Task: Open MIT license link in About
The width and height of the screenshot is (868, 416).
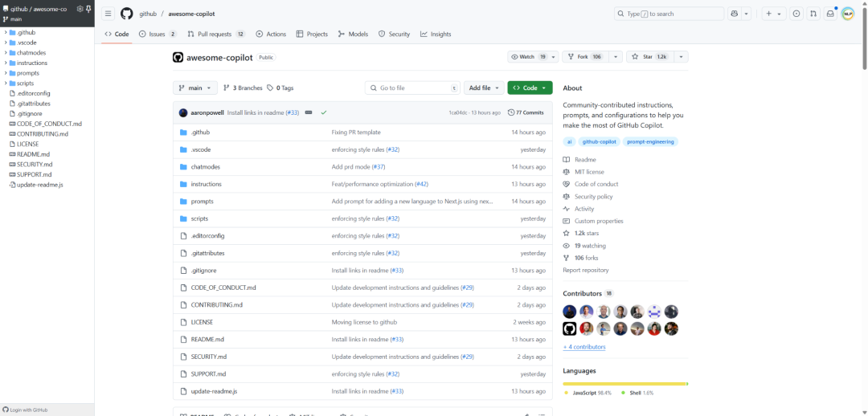Action: pyautogui.click(x=589, y=172)
